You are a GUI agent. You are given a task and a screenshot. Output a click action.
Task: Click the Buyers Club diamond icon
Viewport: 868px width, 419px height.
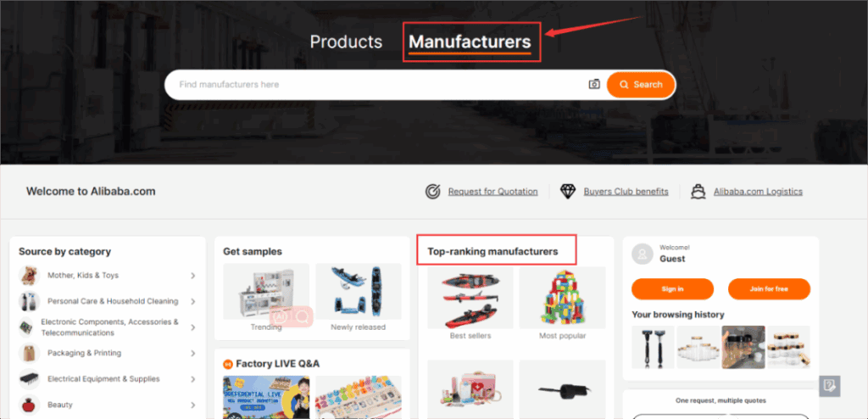tap(567, 192)
